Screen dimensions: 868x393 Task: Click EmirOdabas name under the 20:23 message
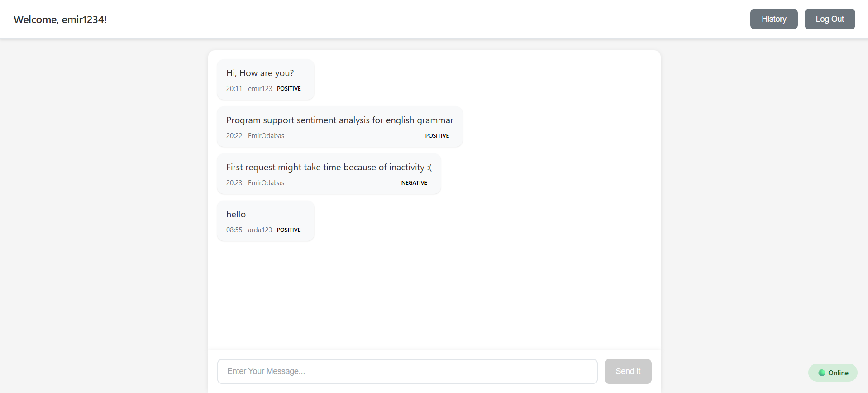coord(266,183)
